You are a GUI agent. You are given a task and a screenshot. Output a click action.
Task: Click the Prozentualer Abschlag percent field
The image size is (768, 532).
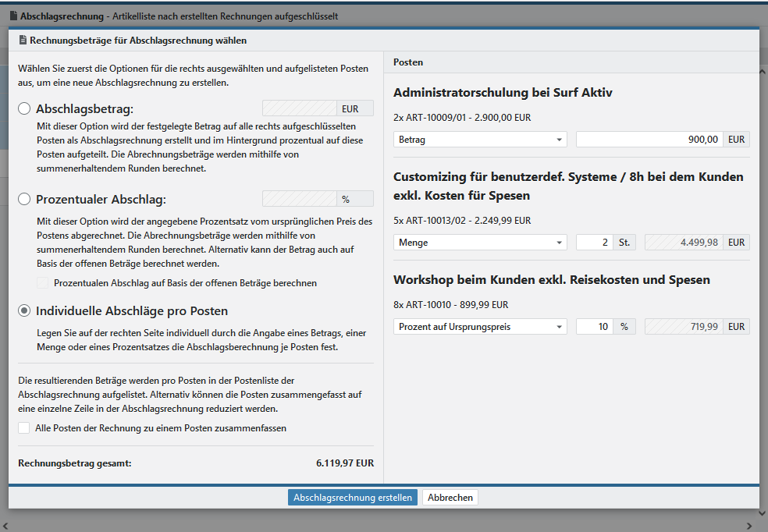300,199
